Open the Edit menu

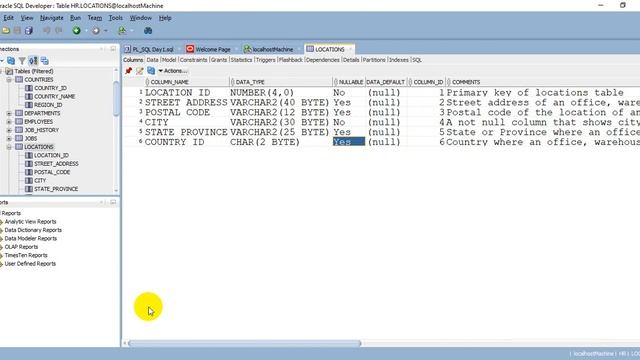pyautogui.click(x=8, y=18)
